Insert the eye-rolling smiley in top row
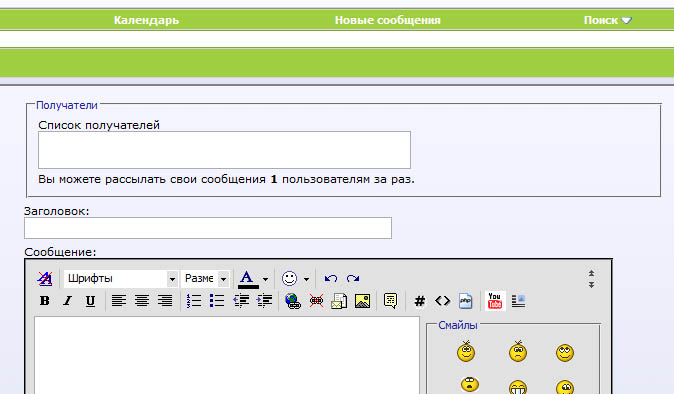674x394 pixels. pos(565,353)
